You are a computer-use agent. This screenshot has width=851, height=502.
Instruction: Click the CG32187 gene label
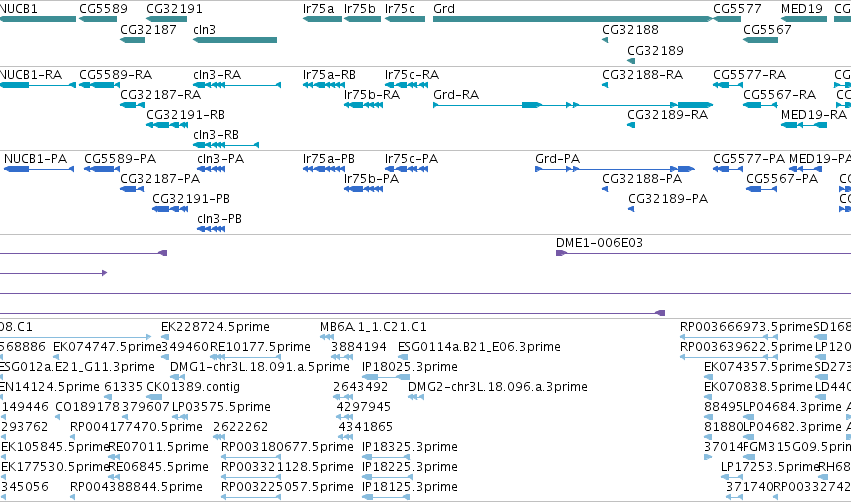(x=148, y=29)
